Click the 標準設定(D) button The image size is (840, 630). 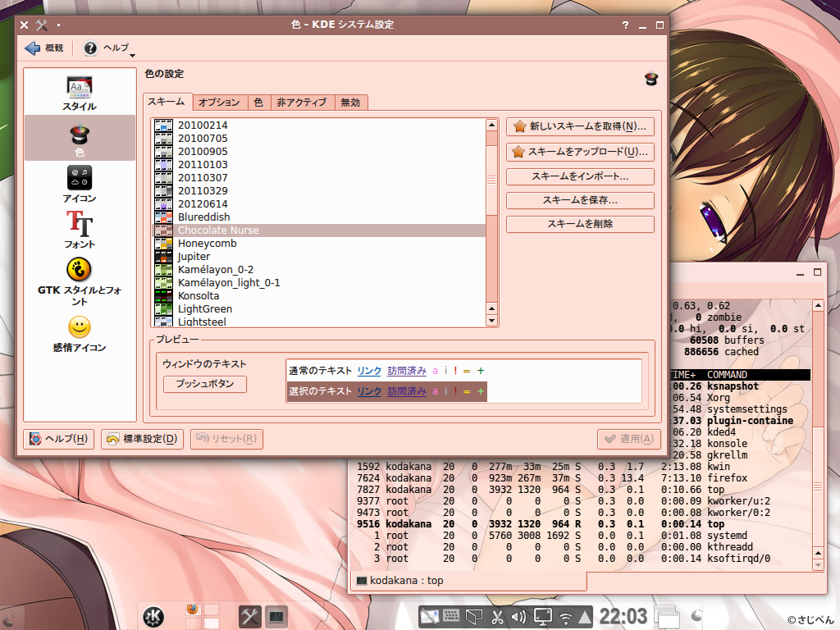click(143, 440)
